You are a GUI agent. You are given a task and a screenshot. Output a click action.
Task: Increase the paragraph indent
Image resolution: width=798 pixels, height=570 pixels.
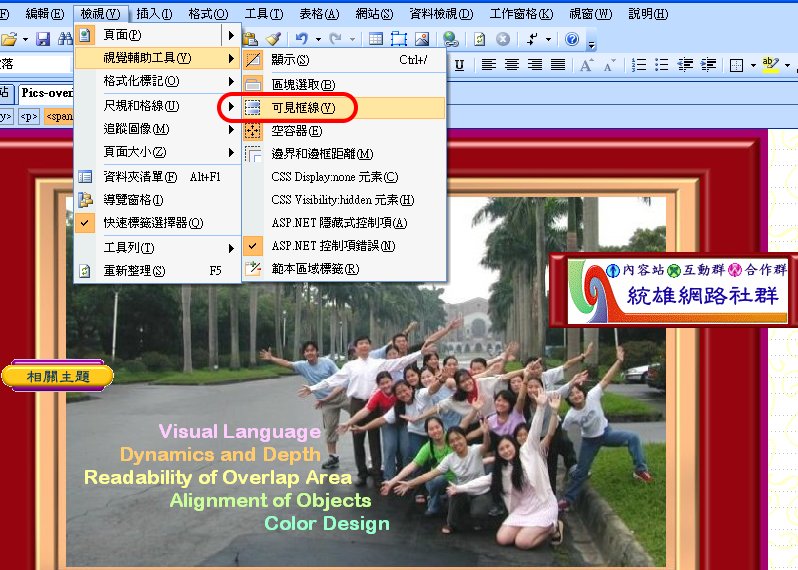point(708,65)
